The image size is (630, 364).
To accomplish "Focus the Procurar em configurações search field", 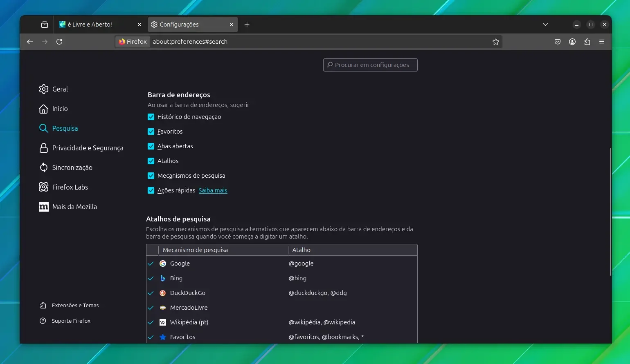I will point(370,65).
